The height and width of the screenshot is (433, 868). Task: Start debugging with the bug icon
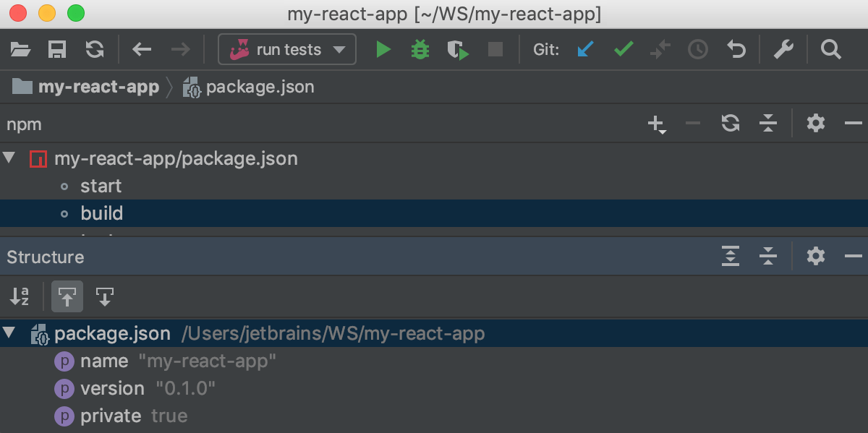click(420, 50)
